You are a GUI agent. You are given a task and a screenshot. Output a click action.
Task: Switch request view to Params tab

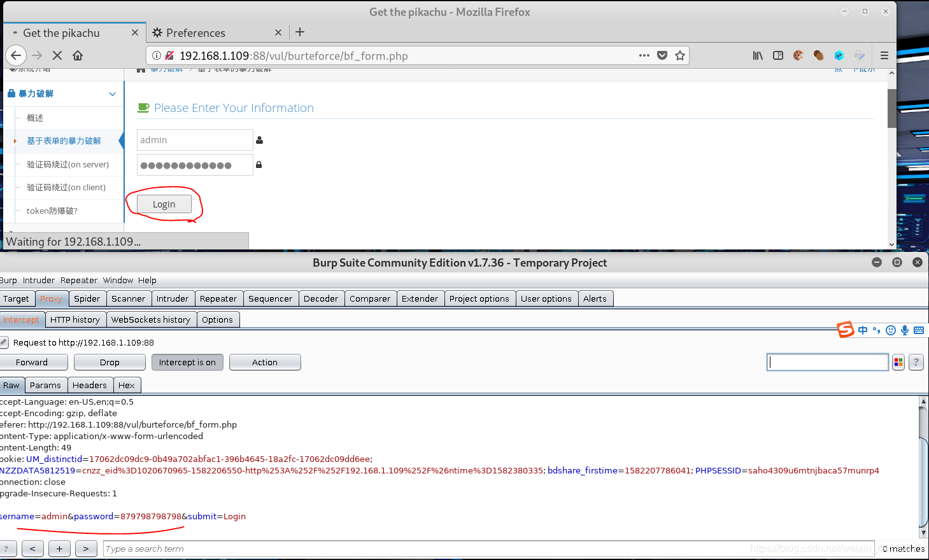(46, 385)
